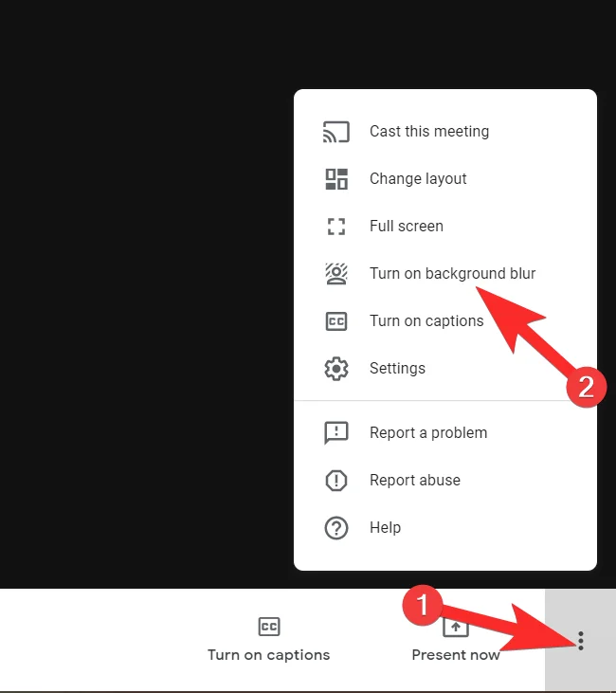The width and height of the screenshot is (616, 693).
Task: Toggle captions from the bottom bar
Action: pyautogui.click(x=269, y=639)
